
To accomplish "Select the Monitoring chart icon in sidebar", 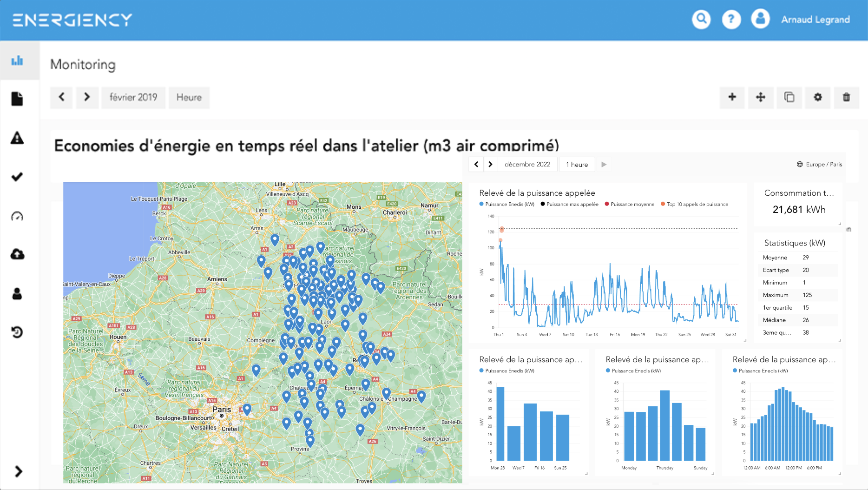I will tap(17, 61).
